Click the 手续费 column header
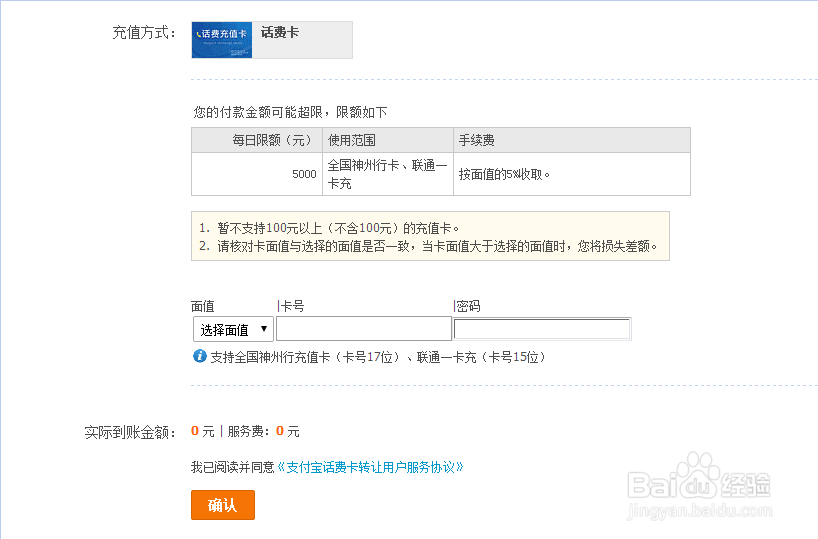 click(476, 140)
